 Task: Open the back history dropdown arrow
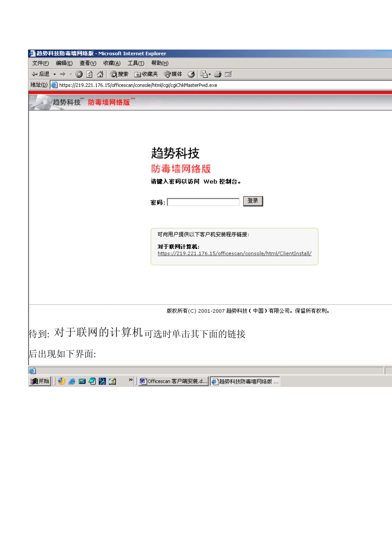[x=54, y=74]
